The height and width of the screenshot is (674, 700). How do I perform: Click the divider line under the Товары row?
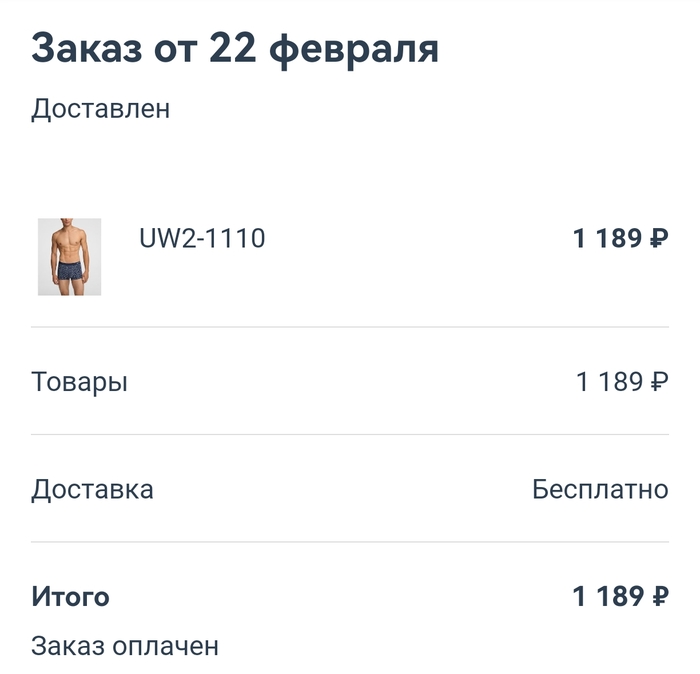350,434
